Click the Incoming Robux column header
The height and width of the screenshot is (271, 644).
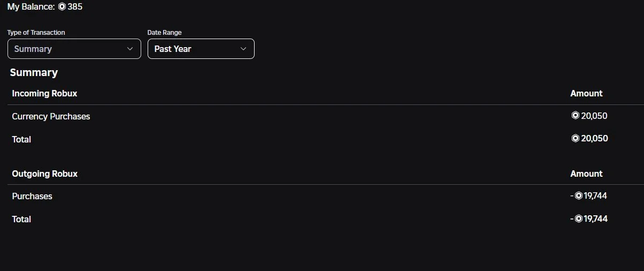44,93
